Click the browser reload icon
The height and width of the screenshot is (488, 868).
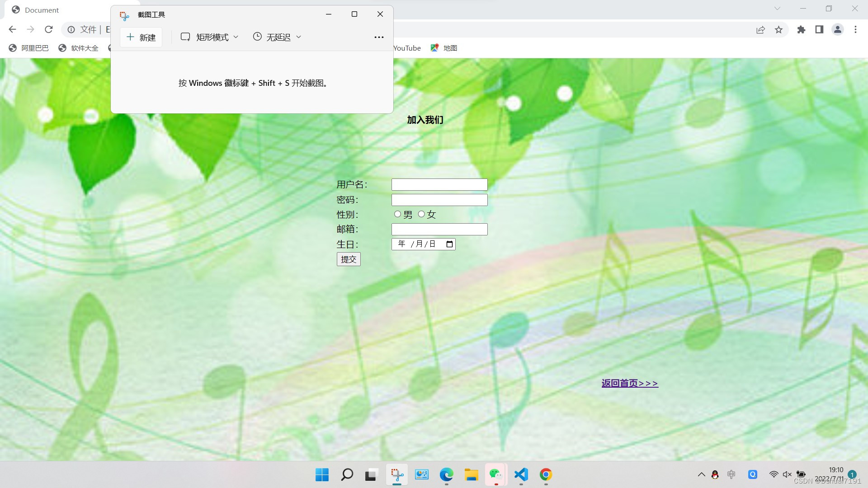[49, 30]
